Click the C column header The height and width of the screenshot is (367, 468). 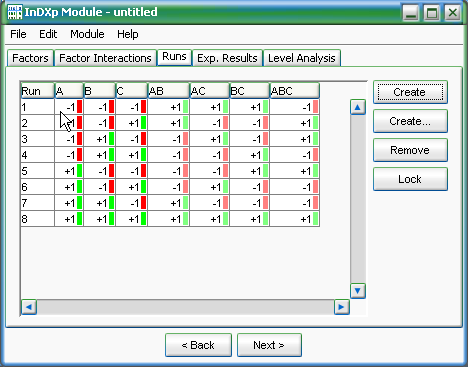[131, 91]
